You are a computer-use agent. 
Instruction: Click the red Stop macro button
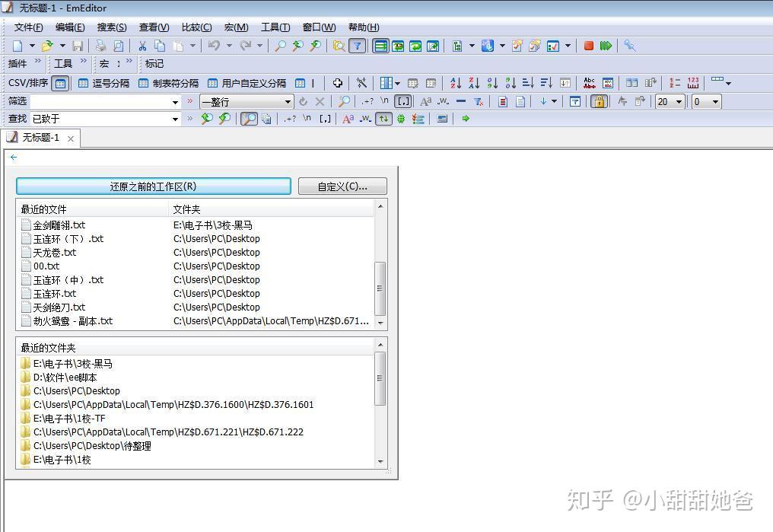[589, 46]
